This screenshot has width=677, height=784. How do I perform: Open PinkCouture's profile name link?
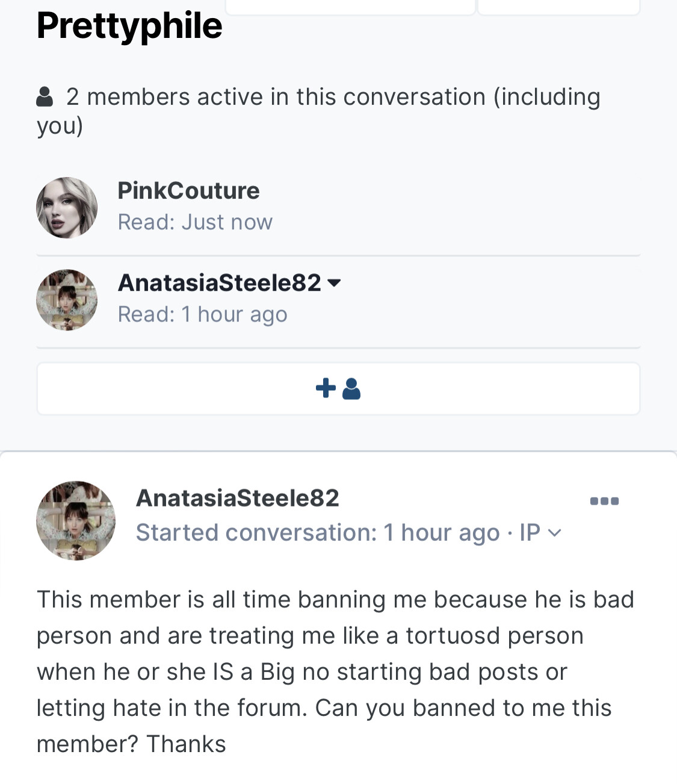click(188, 190)
